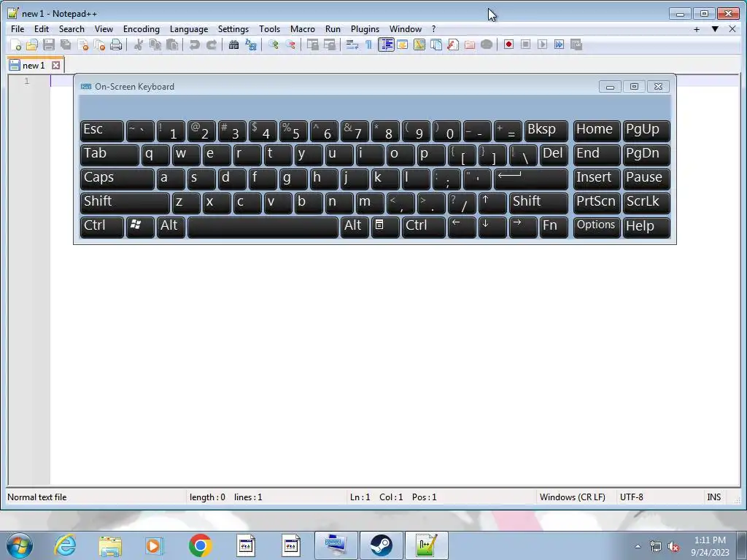Open the Macro menu
This screenshot has width=747, height=560.
point(303,29)
